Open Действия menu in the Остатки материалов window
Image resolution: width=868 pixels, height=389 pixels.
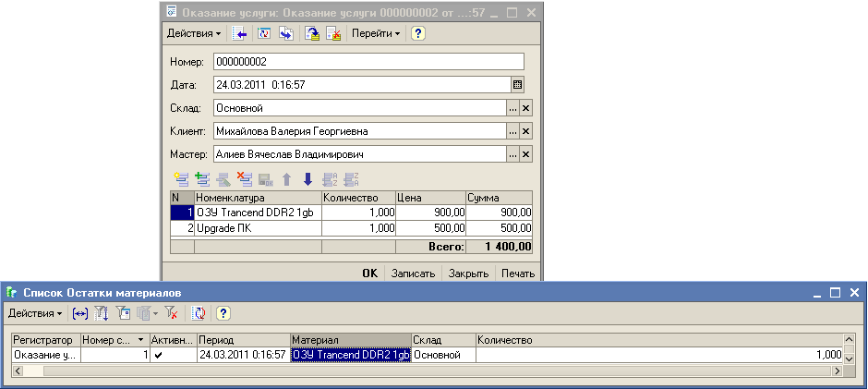(35, 313)
